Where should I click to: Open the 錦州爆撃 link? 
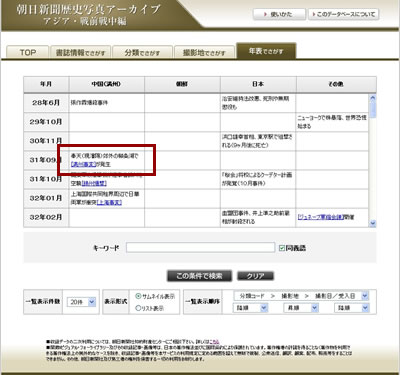click(x=94, y=183)
